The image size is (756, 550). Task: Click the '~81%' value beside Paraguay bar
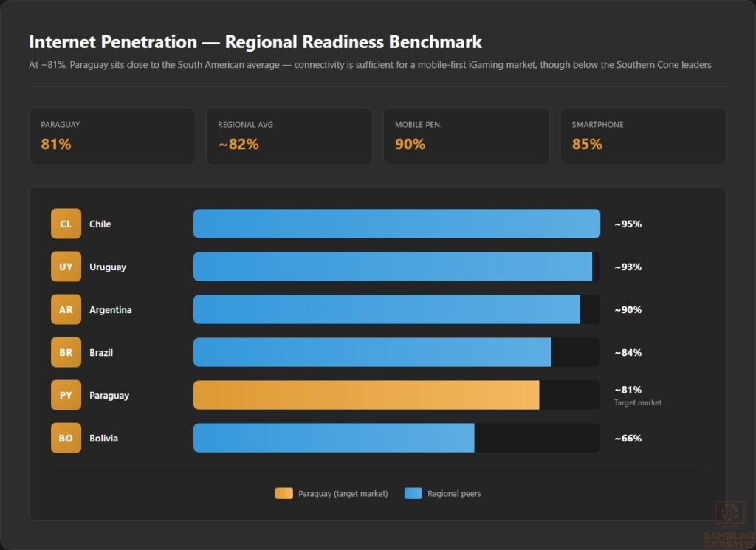(x=628, y=390)
